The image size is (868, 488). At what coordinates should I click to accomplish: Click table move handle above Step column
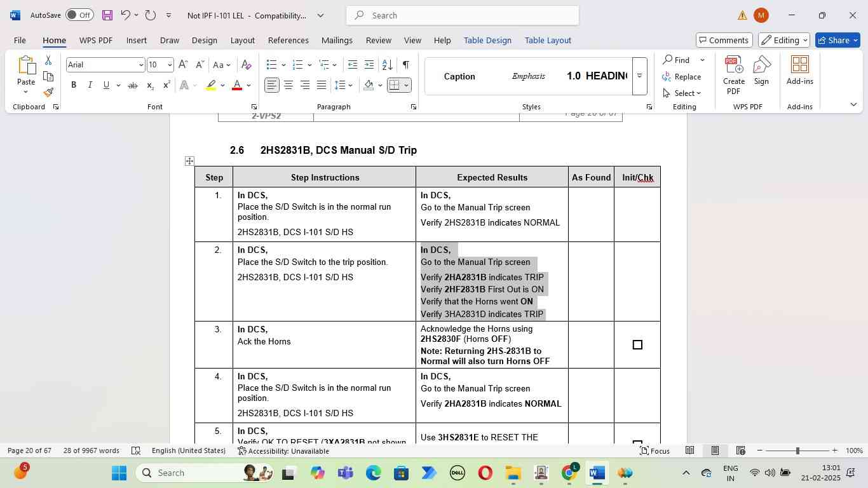click(x=189, y=161)
